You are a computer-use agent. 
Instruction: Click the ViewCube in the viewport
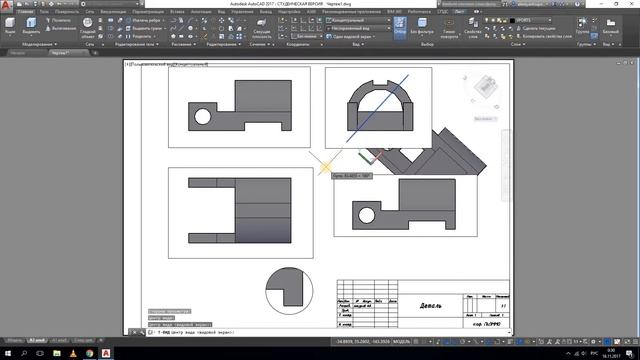[x=485, y=87]
